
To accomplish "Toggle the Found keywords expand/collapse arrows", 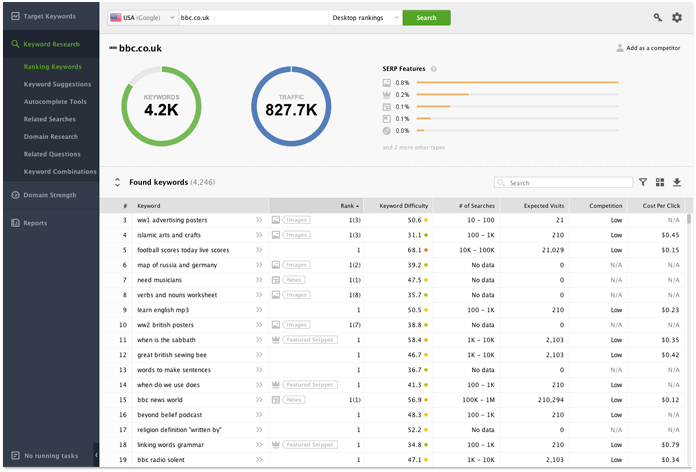I will pos(117,183).
